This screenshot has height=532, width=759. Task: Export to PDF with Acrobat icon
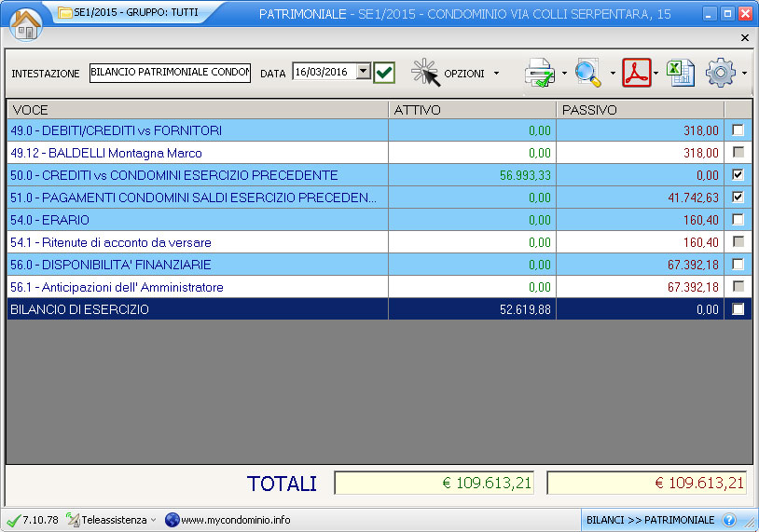point(637,73)
